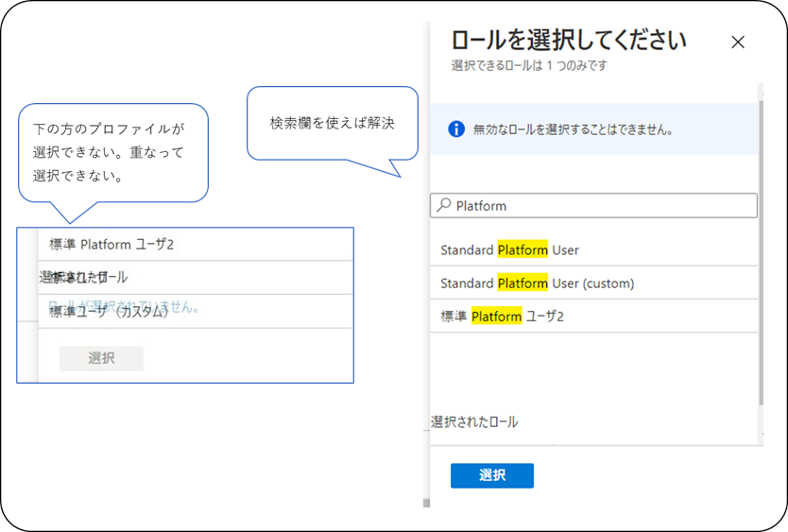Click 選択できるロールは 1 つのみです subtitle
The width and height of the screenshot is (788, 532).
coord(529,65)
